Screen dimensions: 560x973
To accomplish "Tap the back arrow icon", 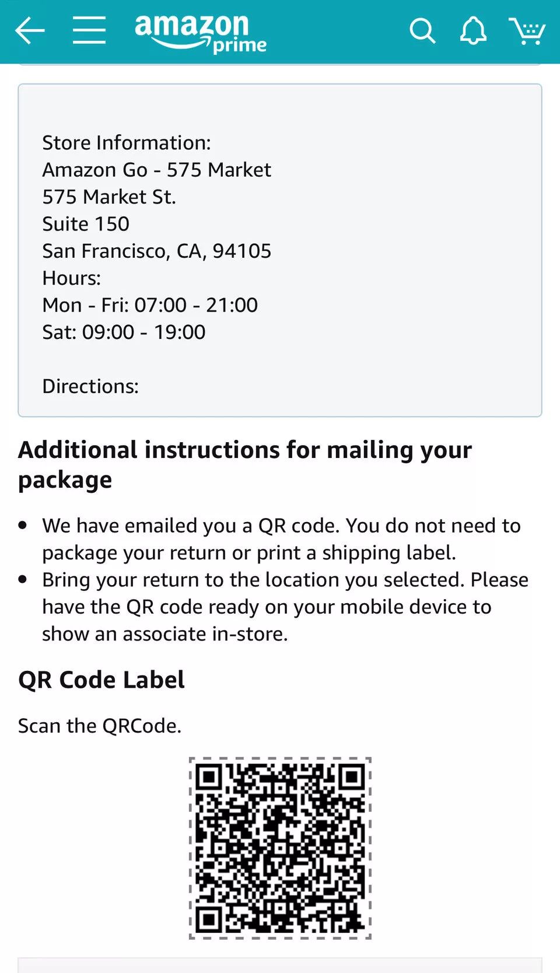I will point(30,30).
